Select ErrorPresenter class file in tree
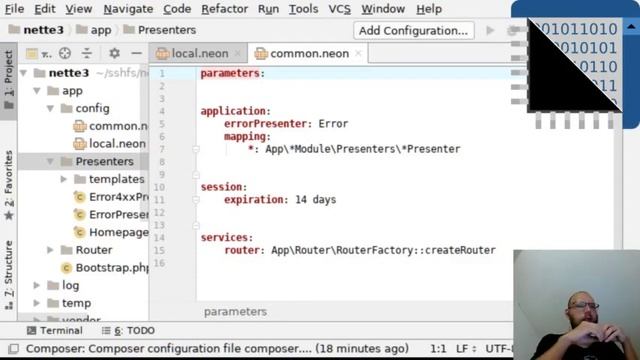The height and width of the screenshot is (360, 640). click(x=111, y=214)
